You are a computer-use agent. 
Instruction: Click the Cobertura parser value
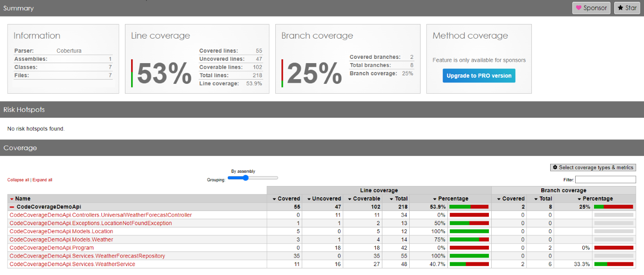coord(69,51)
